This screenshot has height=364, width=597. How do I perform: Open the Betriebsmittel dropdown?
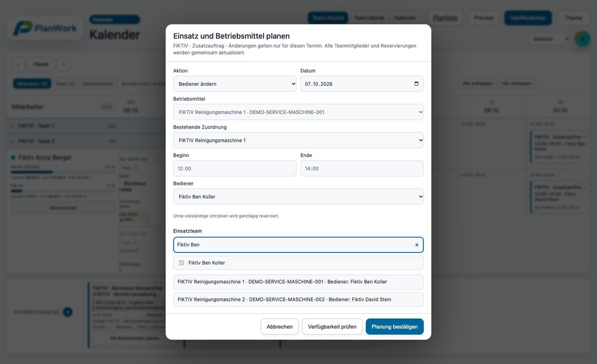tap(298, 112)
